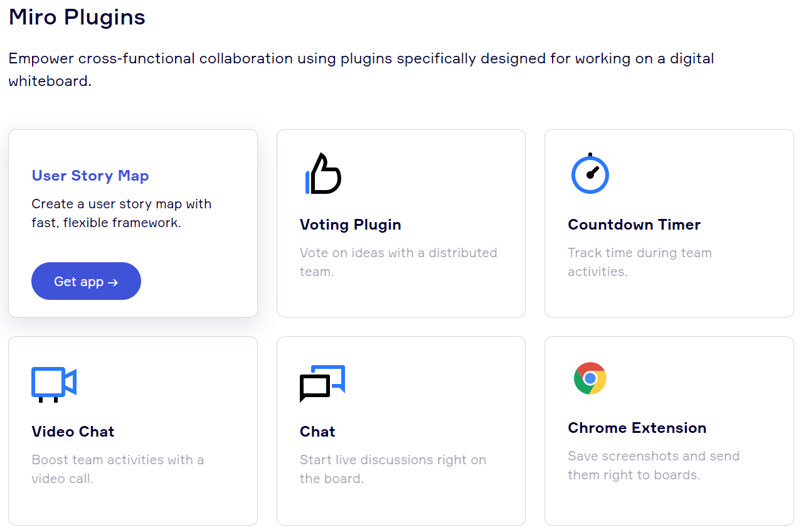
Task: Click 'Vote on ideas with a distributed team' text
Action: [398, 262]
